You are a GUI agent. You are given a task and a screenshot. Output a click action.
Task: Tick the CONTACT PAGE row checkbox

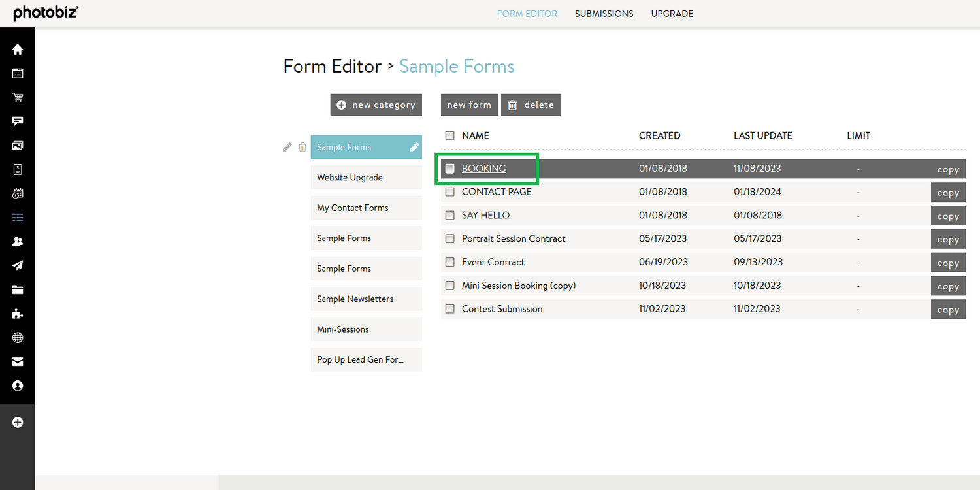pyautogui.click(x=449, y=191)
